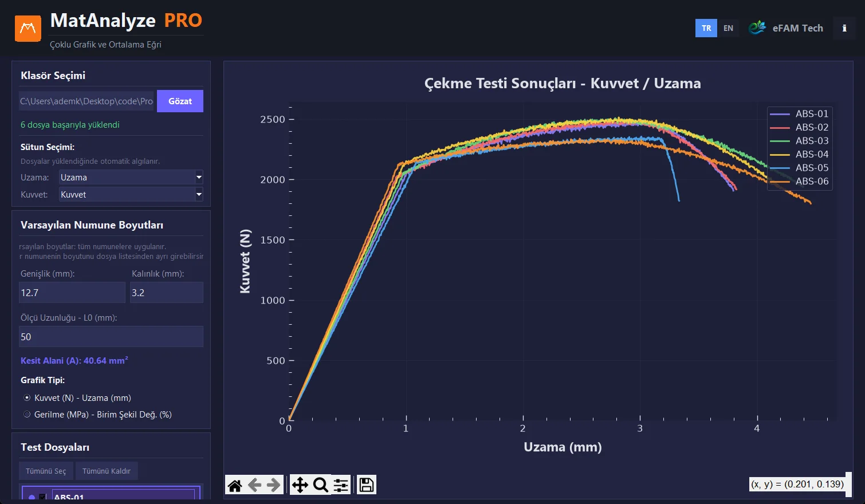Click the 'Kuvvet (N)' y-axis label
The image size is (865, 504).
tap(245, 261)
